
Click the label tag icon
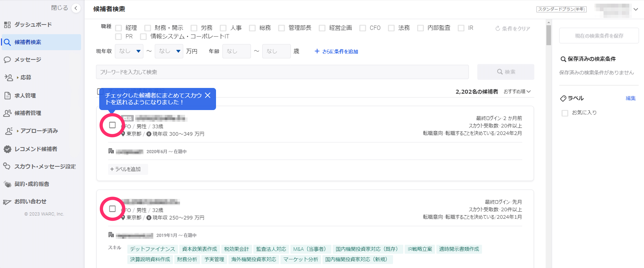click(563, 98)
